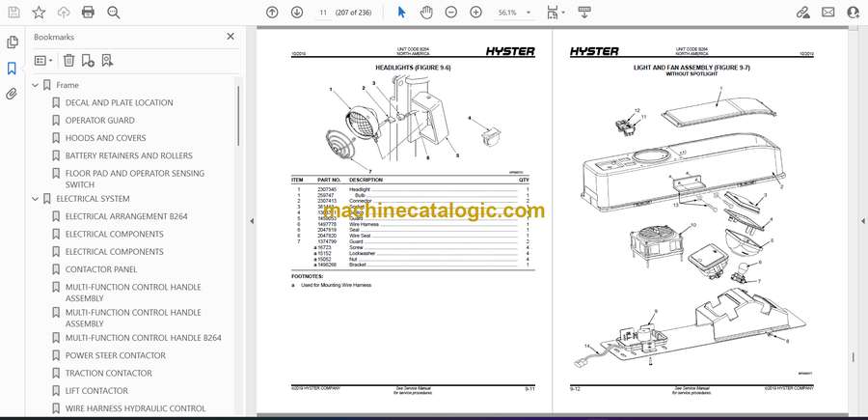
Task: Open DECAL AND PLATE LOCATION bookmark
Action: 119,102
